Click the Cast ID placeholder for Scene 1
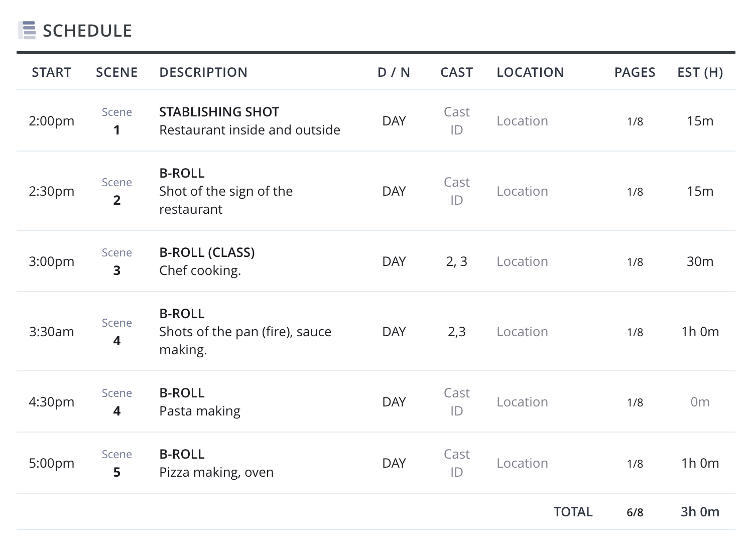This screenshot has height=560, width=749. coord(456,121)
